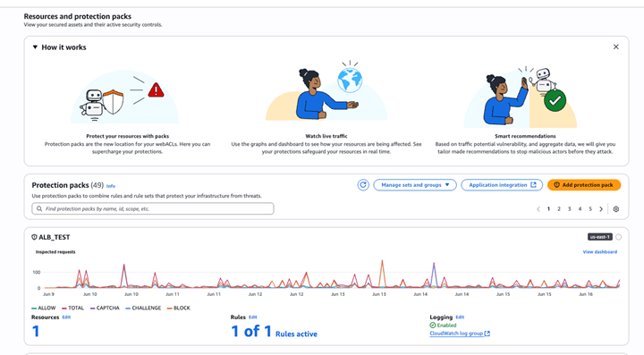Image resolution: width=644 pixels, height=355 pixels.
Task: Click the shield icon on Add protection pack
Action: (556, 185)
